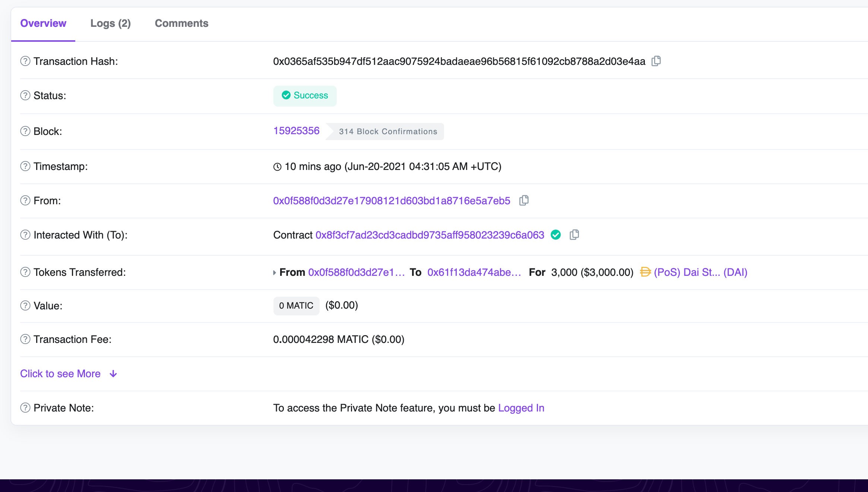Viewport: 868px width, 492px height.
Task: Click help icon next to Timestamp
Action: click(x=25, y=166)
